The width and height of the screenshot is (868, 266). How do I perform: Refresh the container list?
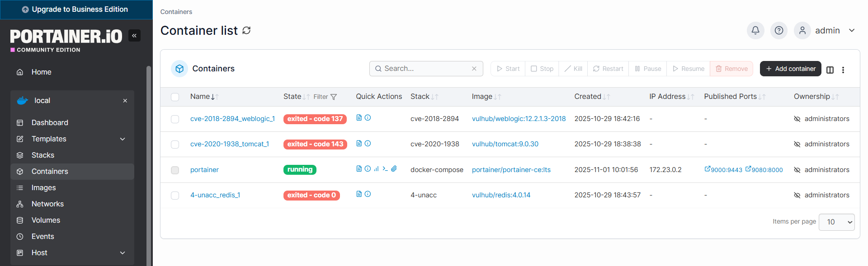click(246, 30)
